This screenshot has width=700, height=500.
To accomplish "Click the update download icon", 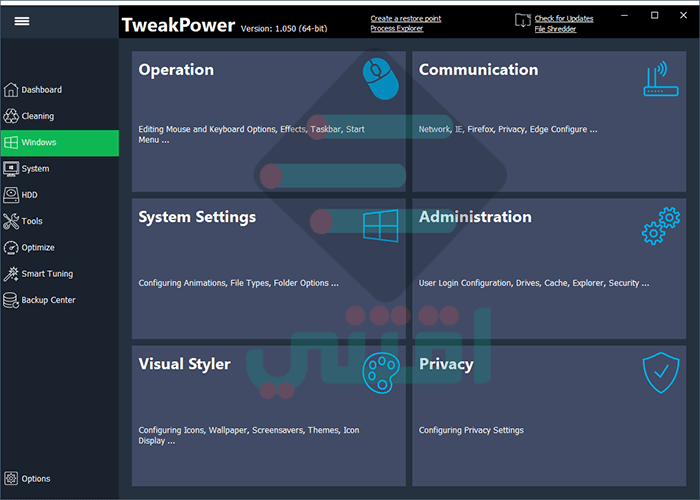I will 523,21.
